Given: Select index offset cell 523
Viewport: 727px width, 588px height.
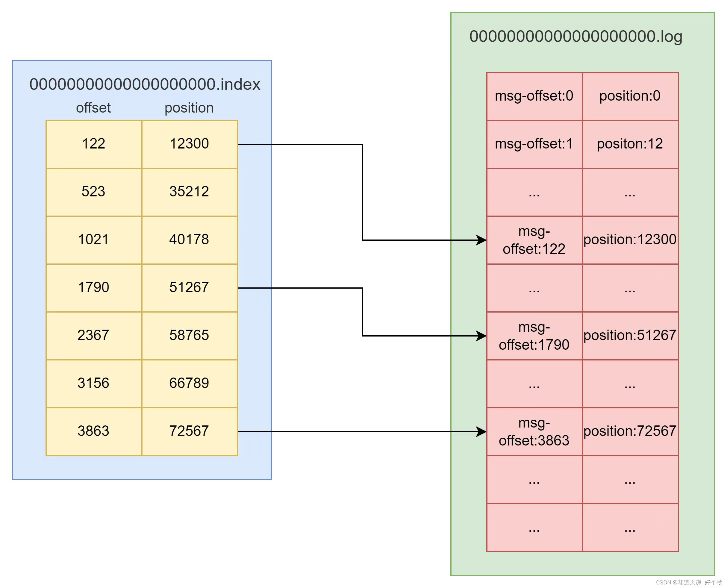Looking at the screenshot, I should pyautogui.click(x=94, y=192).
